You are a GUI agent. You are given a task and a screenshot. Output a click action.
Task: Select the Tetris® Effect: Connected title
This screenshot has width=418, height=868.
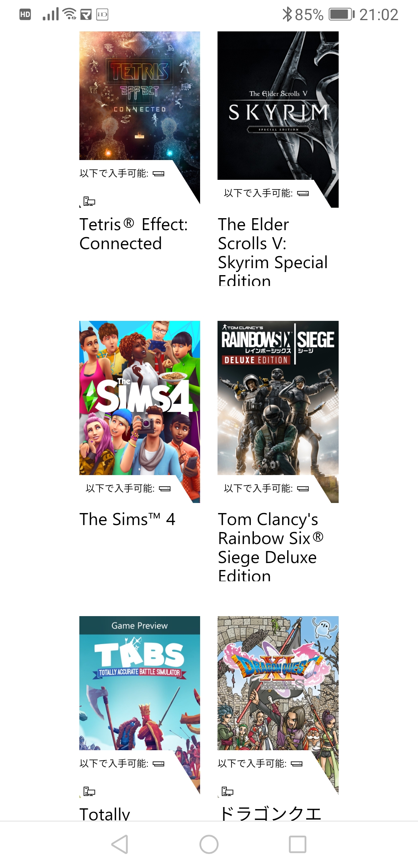point(134,234)
